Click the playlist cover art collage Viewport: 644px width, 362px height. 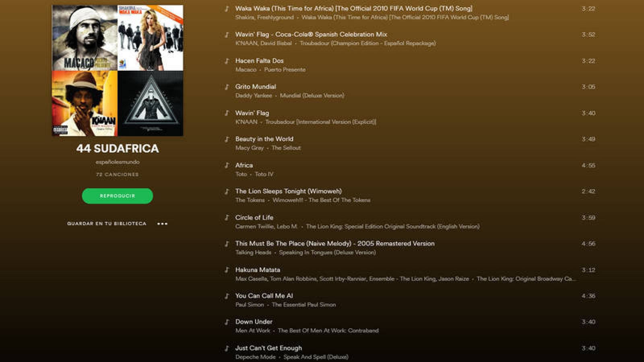point(118,70)
